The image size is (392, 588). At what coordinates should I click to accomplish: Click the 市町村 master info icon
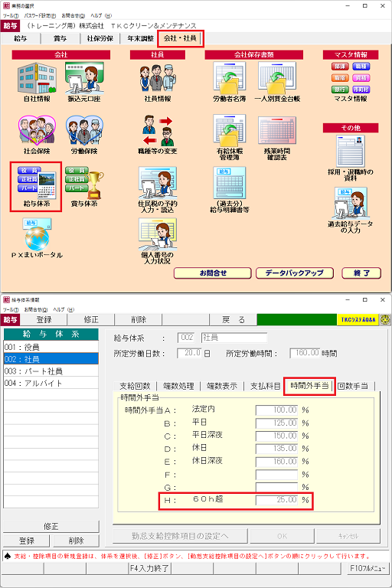tap(361, 90)
